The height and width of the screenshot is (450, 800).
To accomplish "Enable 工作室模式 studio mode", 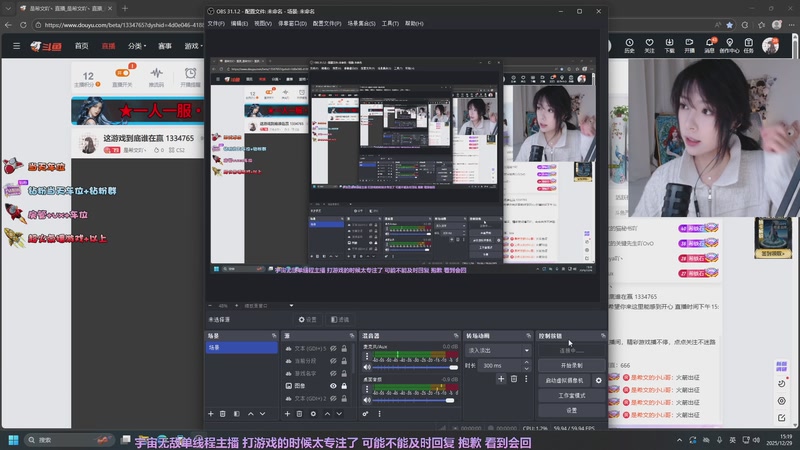I will 571,395.
